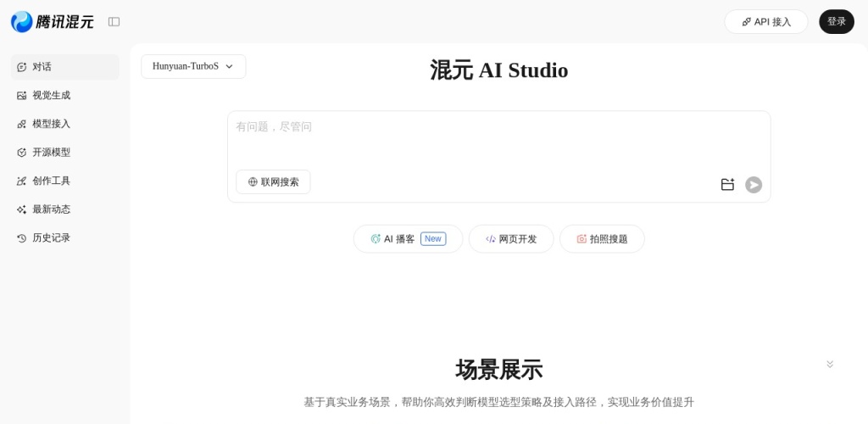Click the cube icon beside 开源模型
This screenshot has width=868, height=424.
click(21, 153)
